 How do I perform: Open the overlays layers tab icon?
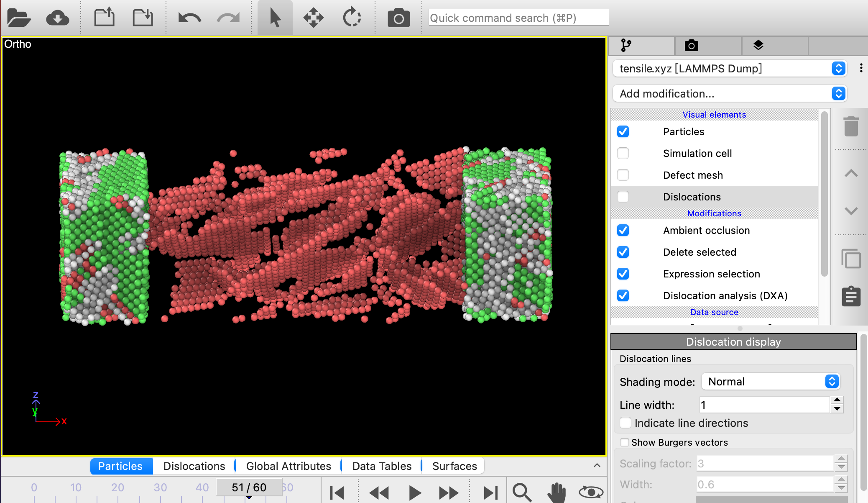[758, 45]
